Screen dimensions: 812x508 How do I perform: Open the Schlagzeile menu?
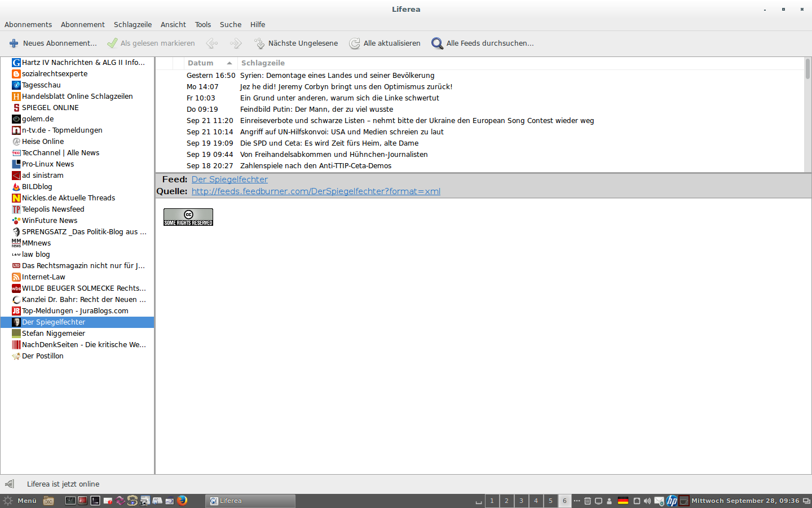133,24
